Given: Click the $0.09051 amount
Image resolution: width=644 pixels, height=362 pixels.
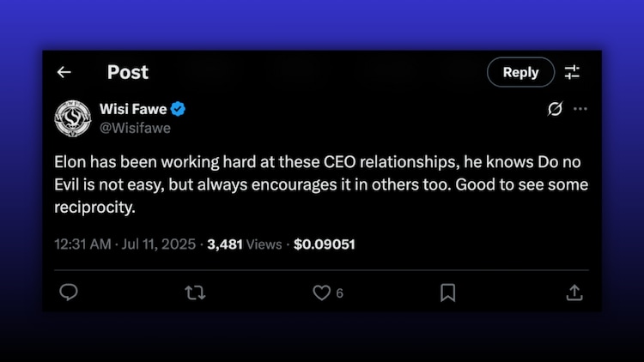Looking at the screenshot, I should (325, 244).
